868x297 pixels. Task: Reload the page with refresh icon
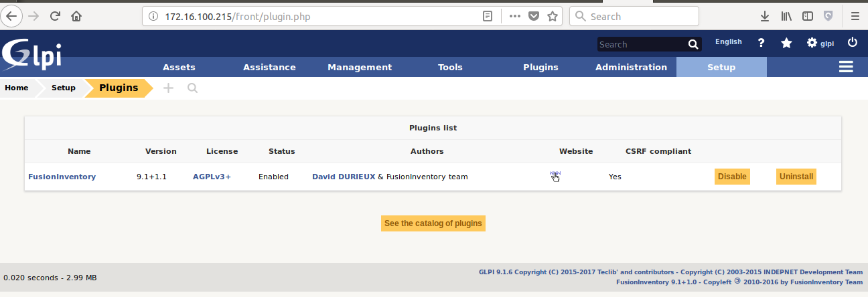pyautogui.click(x=56, y=16)
